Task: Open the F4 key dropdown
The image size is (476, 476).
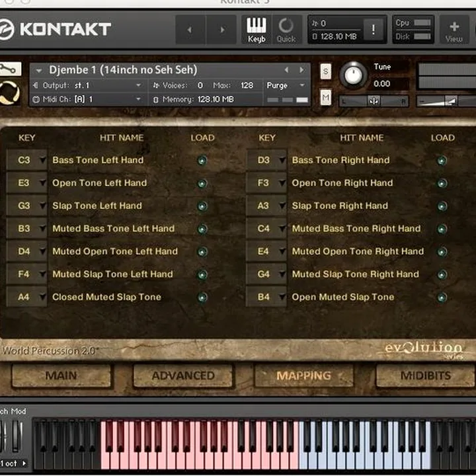Action: point(27,274)
